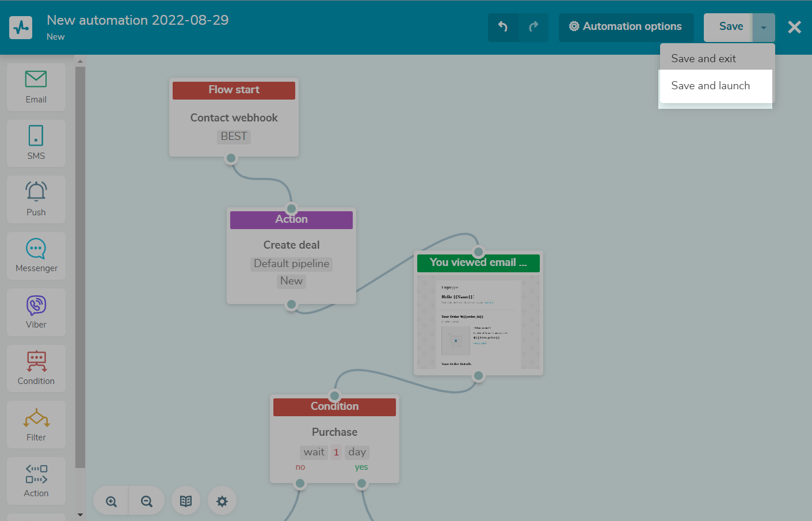This screenshot has height=521, width=812.
Task: Collapse the Save dropdown arrow
Action: pos(764,28)
